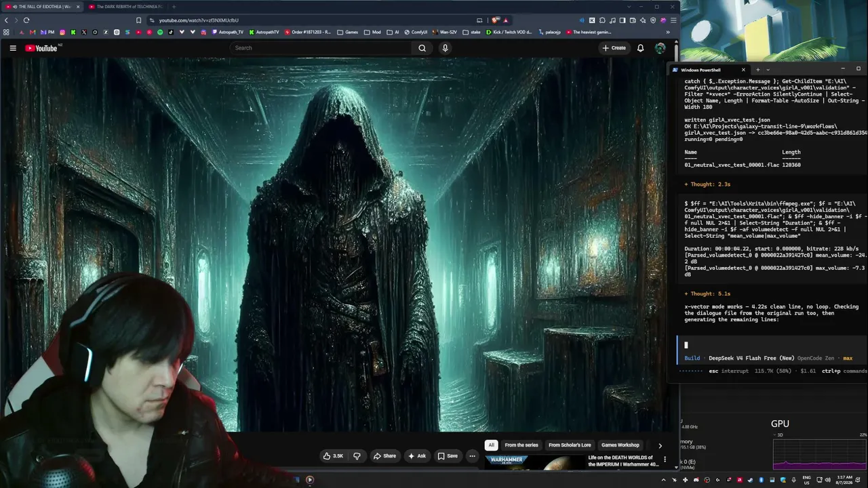The width and height of the screenshot is (868, 488).
Task: Open the Brave Leo AI sparkle icon
Action: 643,20
